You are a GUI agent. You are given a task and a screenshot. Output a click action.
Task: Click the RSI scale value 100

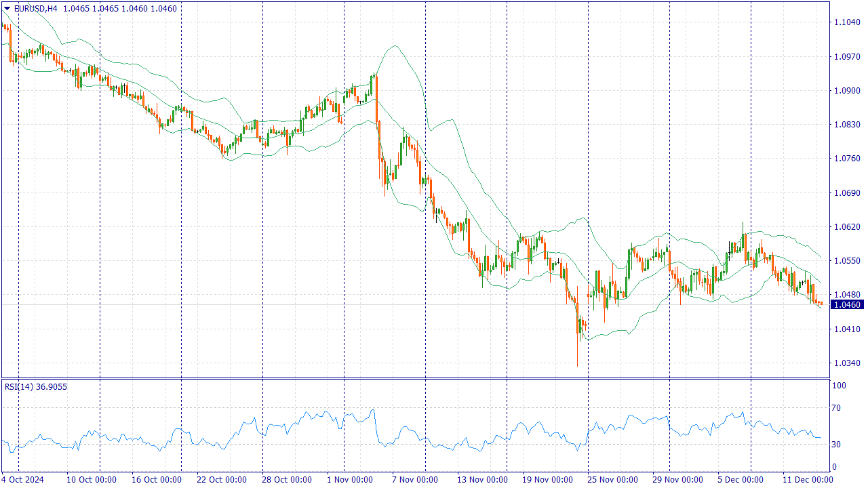tap(840, 386)
